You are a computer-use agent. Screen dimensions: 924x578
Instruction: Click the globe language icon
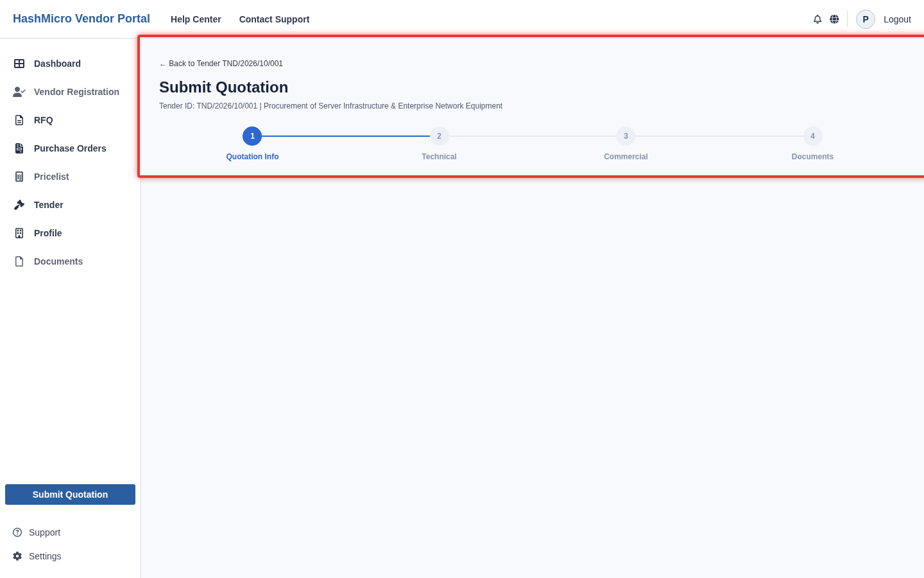[x=834, y=19]
